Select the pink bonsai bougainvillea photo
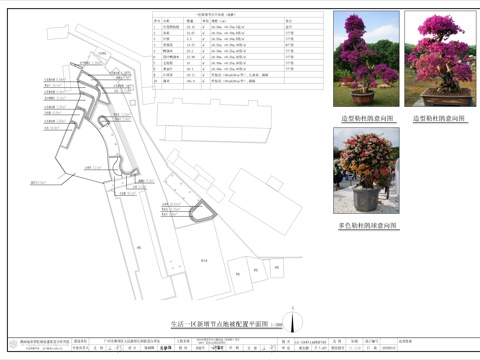The image size is (480, 360). 440,59
